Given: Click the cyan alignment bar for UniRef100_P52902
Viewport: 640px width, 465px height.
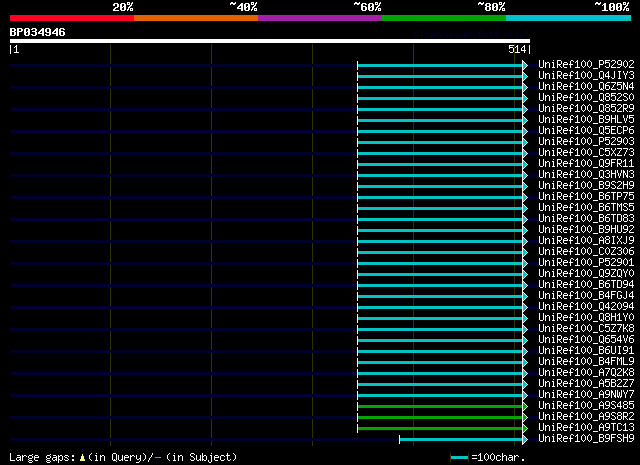Looking at the screenshot, I should click(x=440, y=65).
